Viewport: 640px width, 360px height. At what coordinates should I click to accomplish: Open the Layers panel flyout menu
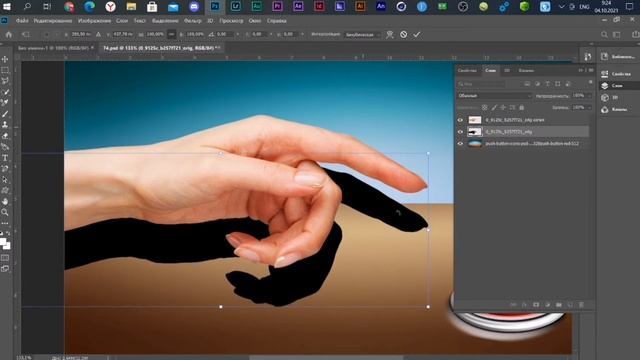click(x=591, y=70)
